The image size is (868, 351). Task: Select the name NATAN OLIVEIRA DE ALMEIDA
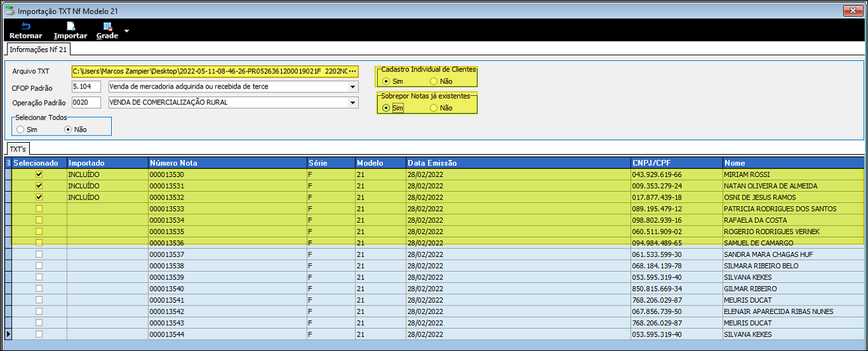771,186
